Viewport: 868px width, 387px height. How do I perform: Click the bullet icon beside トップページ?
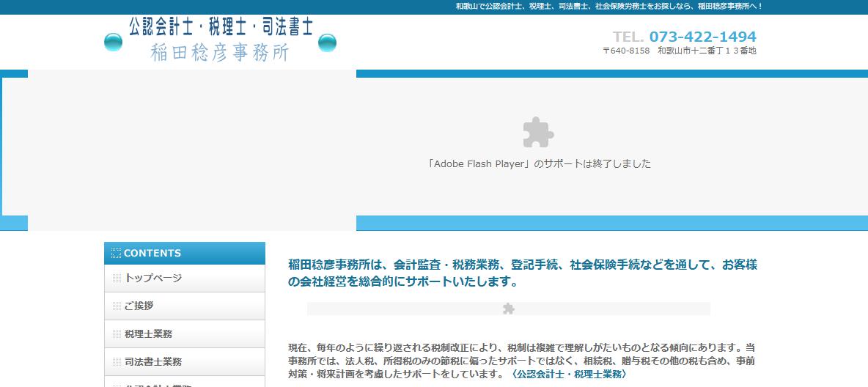117,278
